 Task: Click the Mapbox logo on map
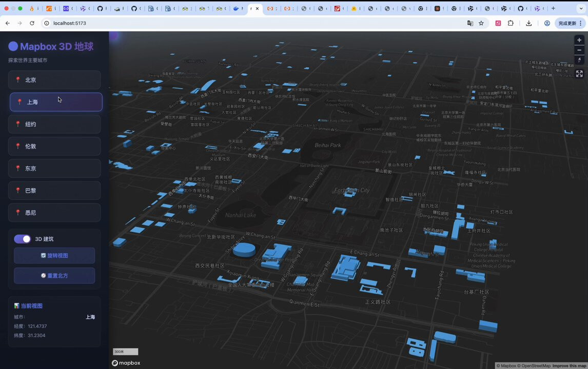click(126, 363)
